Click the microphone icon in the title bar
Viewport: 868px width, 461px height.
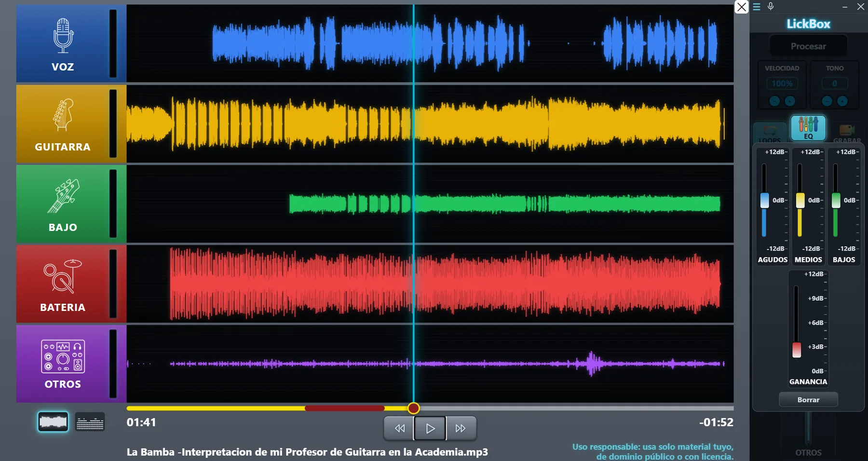point(771,6)
